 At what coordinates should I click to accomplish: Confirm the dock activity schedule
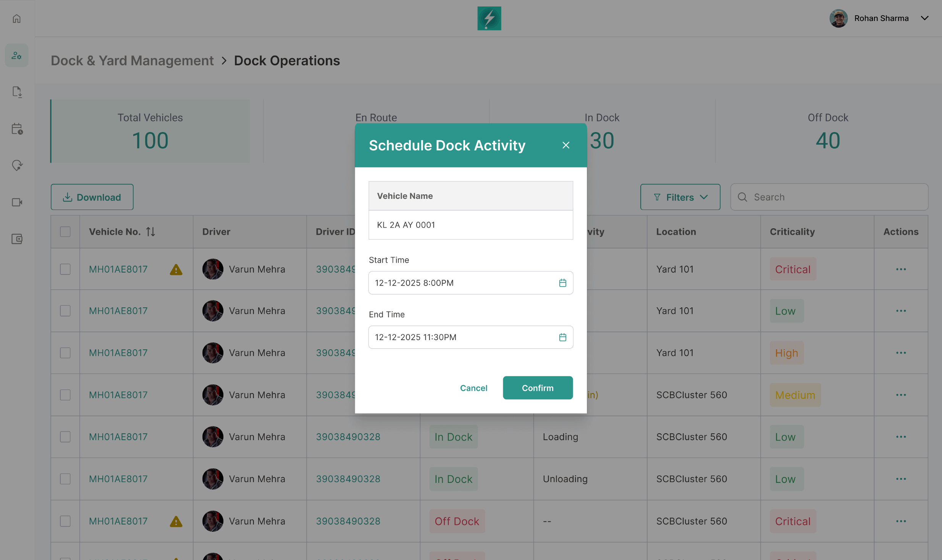point(537,388)
